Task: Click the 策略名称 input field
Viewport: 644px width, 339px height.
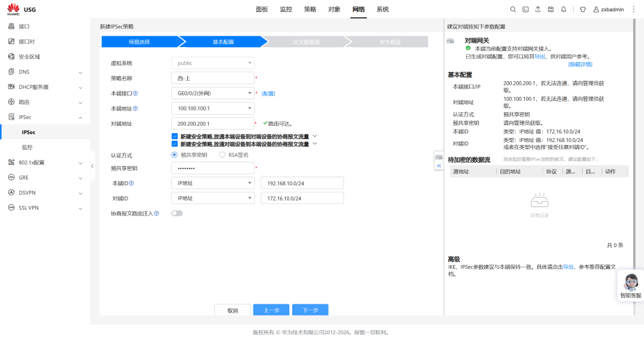Action: tap(213, 78)
